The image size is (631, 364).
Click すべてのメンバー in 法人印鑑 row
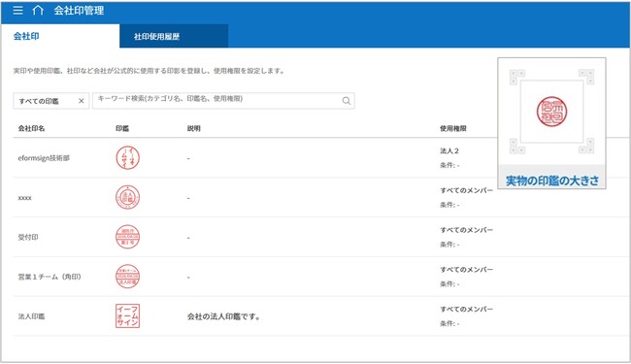pyautogui.click(x=466, y=310)
